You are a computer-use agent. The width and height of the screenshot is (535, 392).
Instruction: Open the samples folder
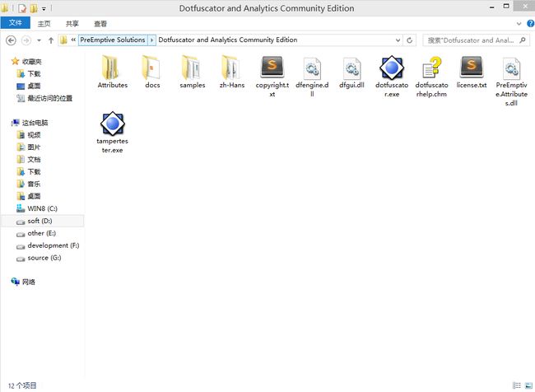(x=193, y=72)
